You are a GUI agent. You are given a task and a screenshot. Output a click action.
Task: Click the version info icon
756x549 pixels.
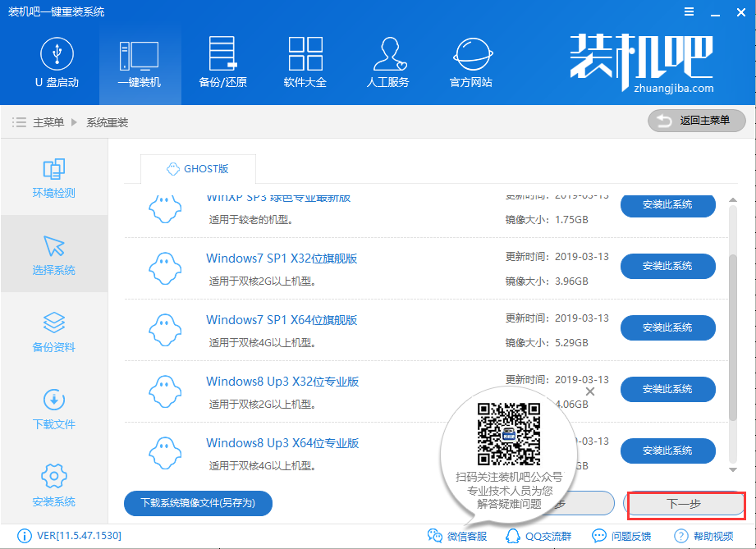[x=24, y=536]
